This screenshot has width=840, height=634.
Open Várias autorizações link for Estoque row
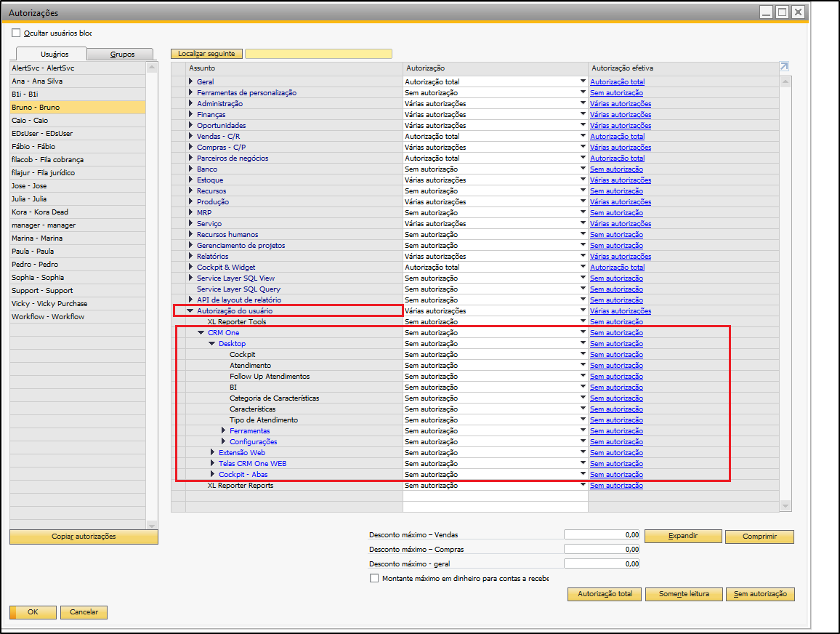click(x=621, y=180)
